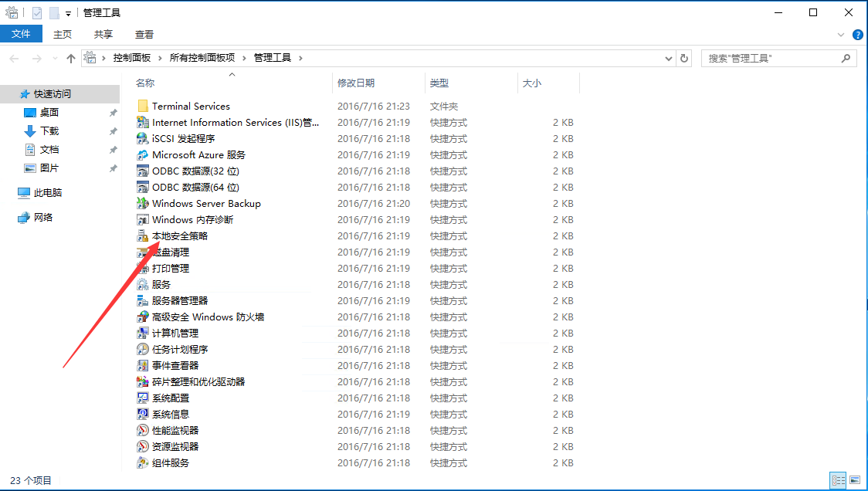Select the 任务计划程序 icon
This screenshot has width=868, height=491.
(x=142, y=350)
